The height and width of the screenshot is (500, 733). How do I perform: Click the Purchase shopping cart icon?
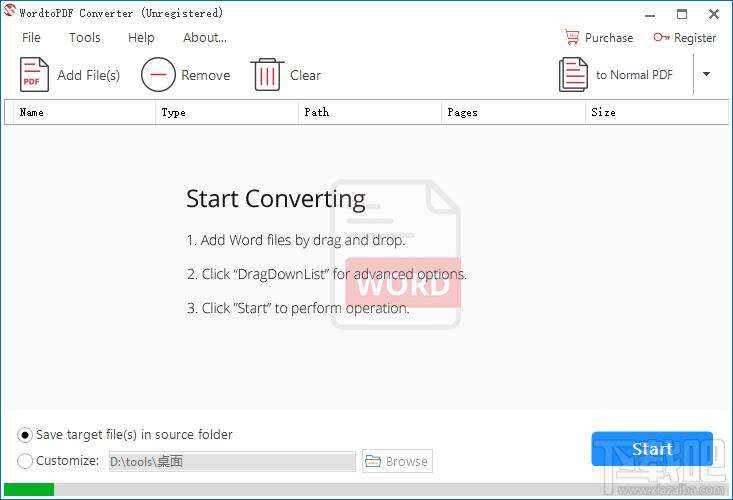(x=572, y=37)
